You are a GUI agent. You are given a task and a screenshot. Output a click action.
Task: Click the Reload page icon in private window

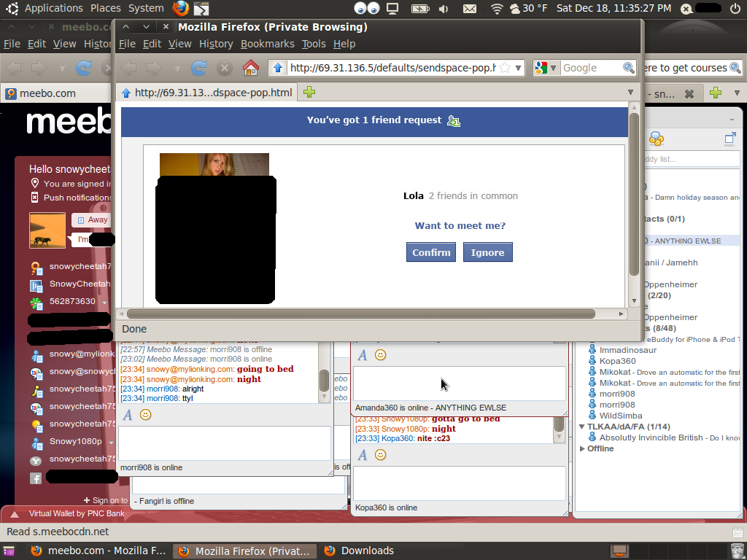(198, 68)
